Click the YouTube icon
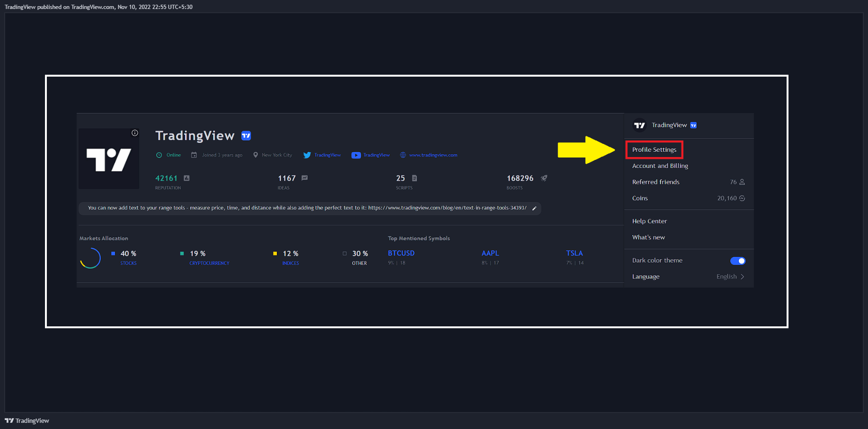Viewport: 868px width, 429px height. (x=356, y=155)
